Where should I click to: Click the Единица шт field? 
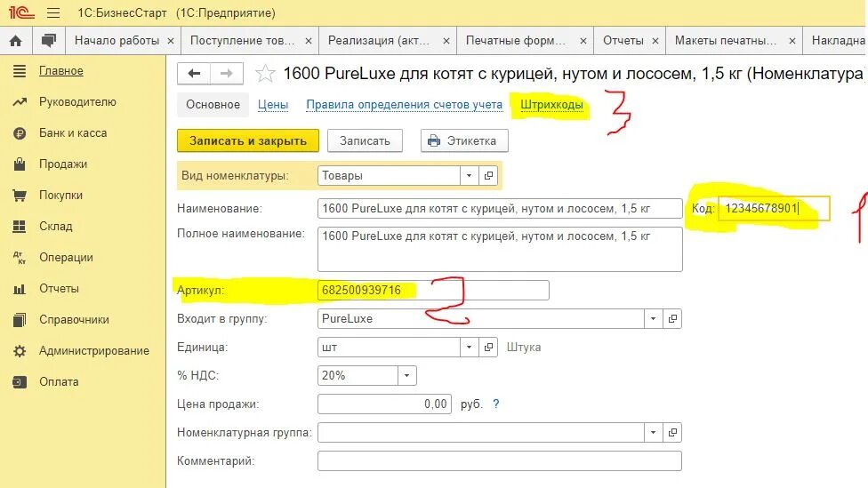click(x=389, y=347)
